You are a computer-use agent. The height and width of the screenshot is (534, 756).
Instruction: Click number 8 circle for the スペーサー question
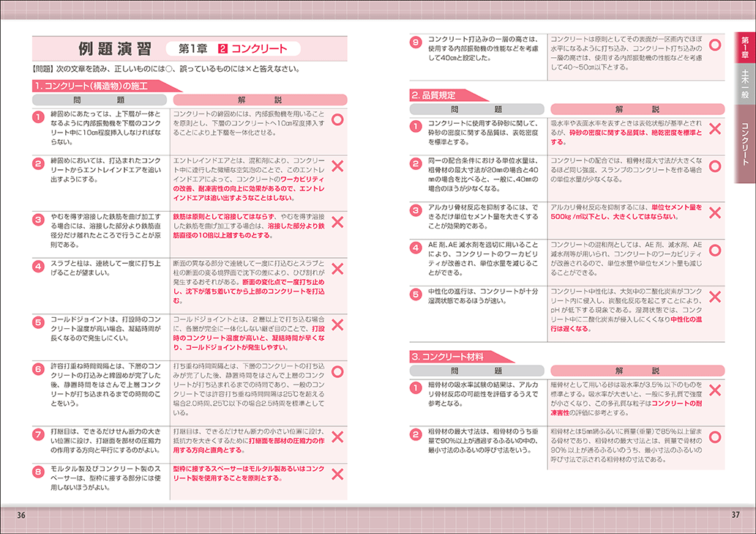coord(39,472)
